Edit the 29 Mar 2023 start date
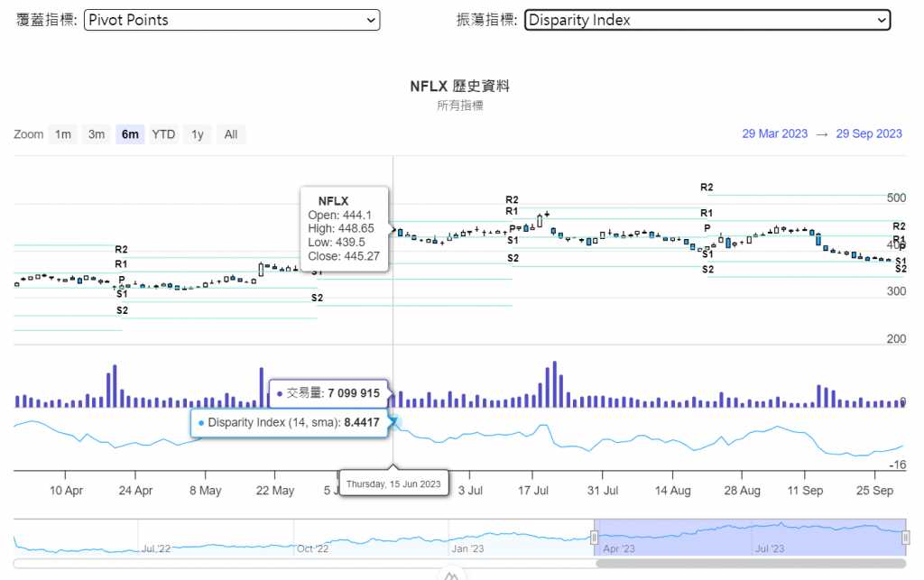The width and height of the screenshot is (924, 580). 775,133
